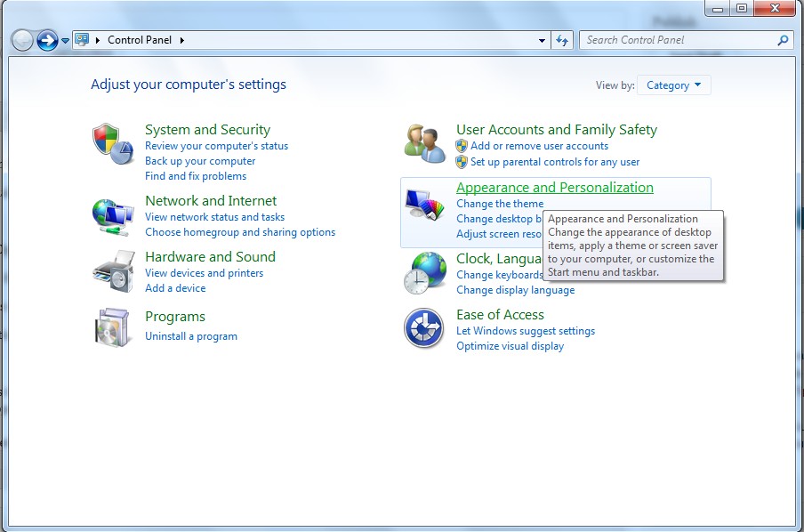Viewport: 804px width, 532px height.
Task: Click View devices and printers
Action: [x=204, y=273]
